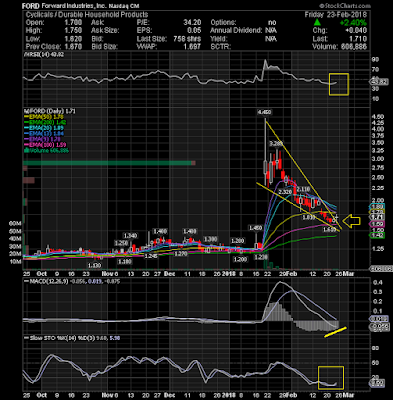
Task: Click the Options value no
Action: click(x=272, y=23)
